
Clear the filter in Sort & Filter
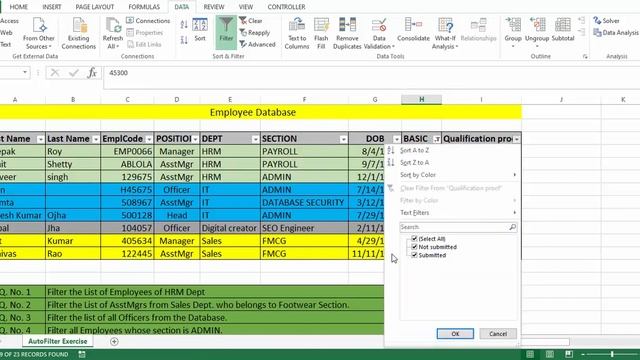click(251, 20)
